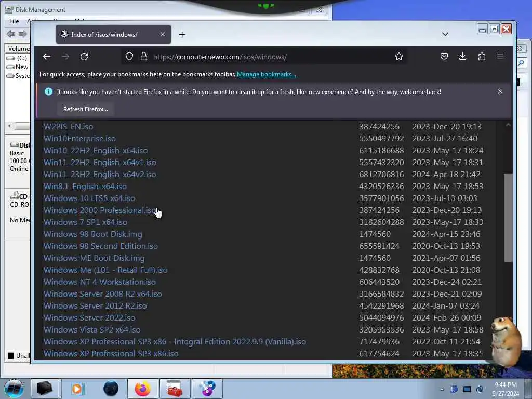The image size is (532, 399).
Task: Open the extensions puzzle icon
Action: click(482, 56)
